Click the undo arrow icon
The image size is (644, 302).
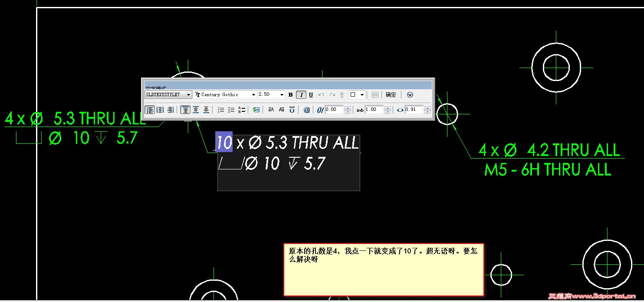321,95
